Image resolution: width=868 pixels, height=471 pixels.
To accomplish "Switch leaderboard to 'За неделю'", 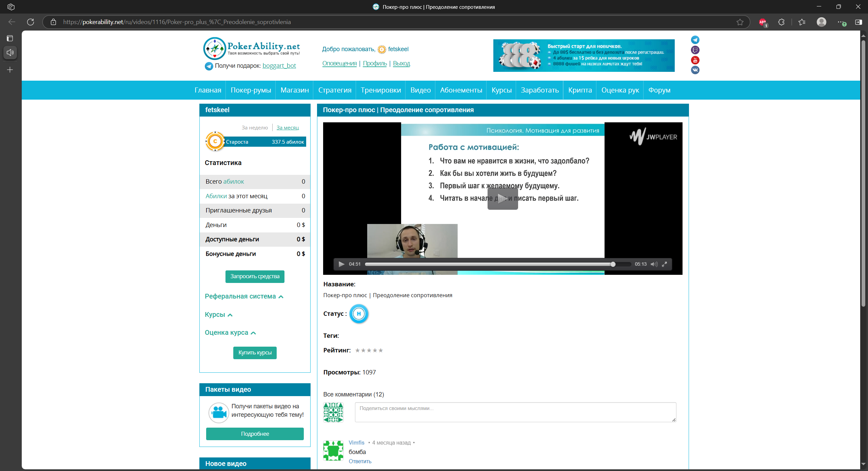I will coord(255,128).
